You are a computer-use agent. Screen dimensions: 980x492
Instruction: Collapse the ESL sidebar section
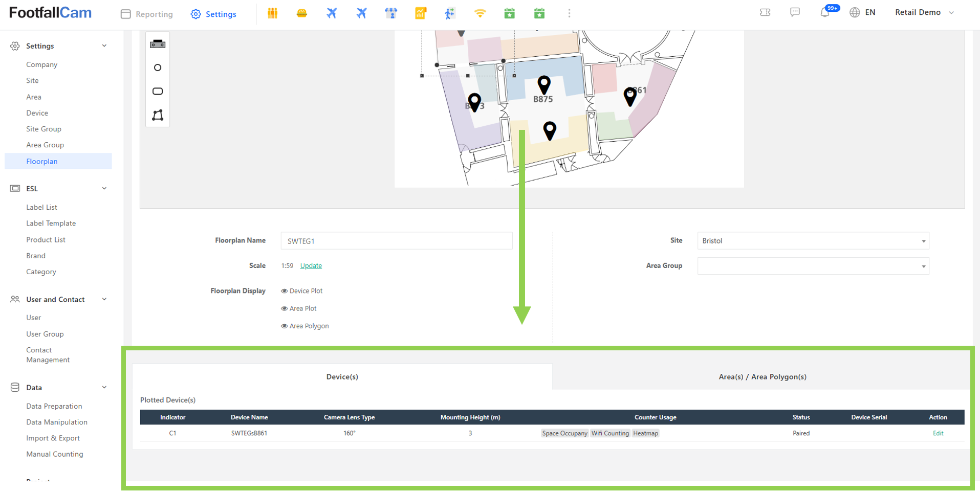[x=104, y=189]
